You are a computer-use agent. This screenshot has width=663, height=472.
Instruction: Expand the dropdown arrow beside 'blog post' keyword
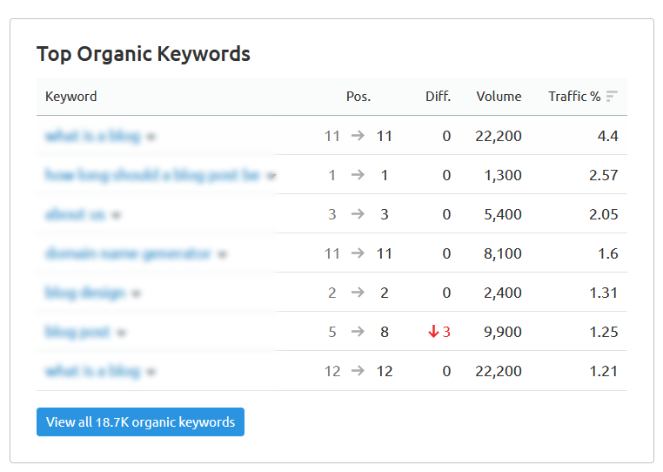(121, 332)
